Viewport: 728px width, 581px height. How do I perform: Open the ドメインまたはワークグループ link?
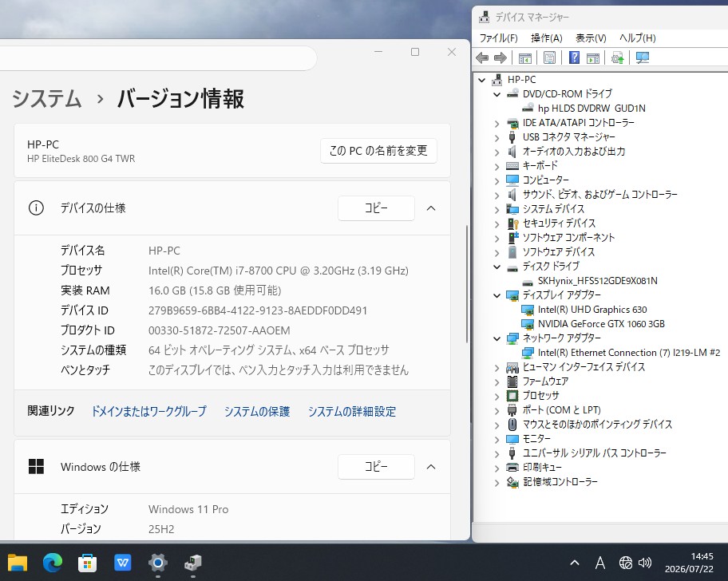149,411
